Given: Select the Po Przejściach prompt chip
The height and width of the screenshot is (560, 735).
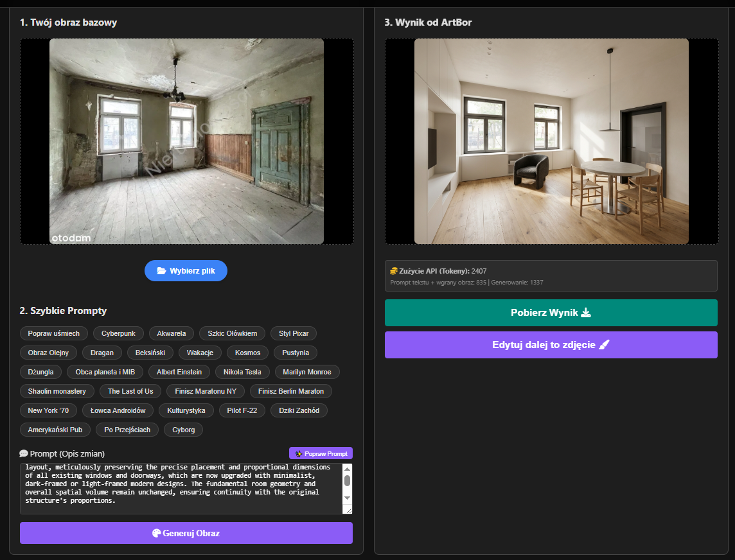Looking at the screenshot, I should pyautogui.click(x=127, y=430).
